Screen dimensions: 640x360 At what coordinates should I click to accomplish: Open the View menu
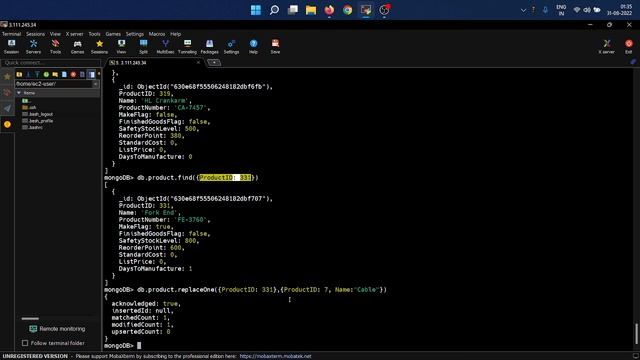pos(55,34)
